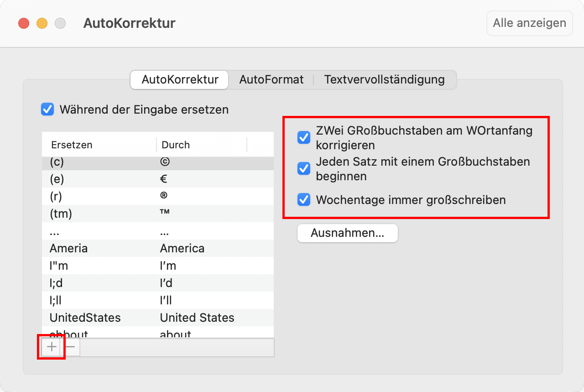The image size is (584, 392).
Task: Uncheck 'ZWei GRoßbuchstaben am WOrtanfang korrigieren'
Action: [x=304, y=137]
